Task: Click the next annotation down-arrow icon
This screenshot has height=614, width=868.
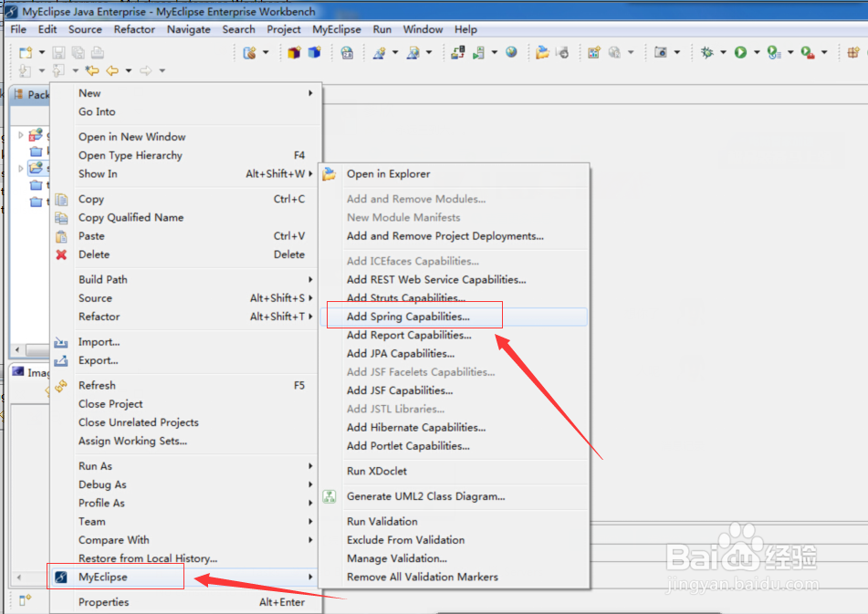Action: point(25,70)
